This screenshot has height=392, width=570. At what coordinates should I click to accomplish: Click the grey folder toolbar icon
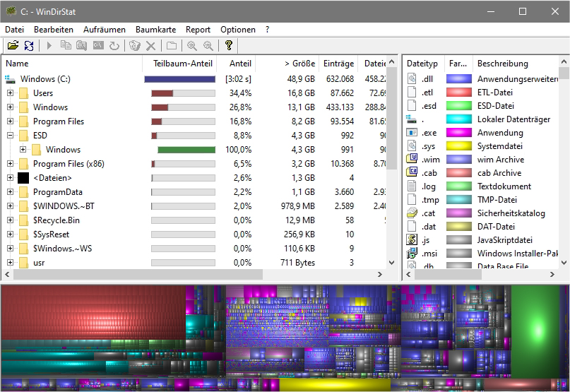172,45
